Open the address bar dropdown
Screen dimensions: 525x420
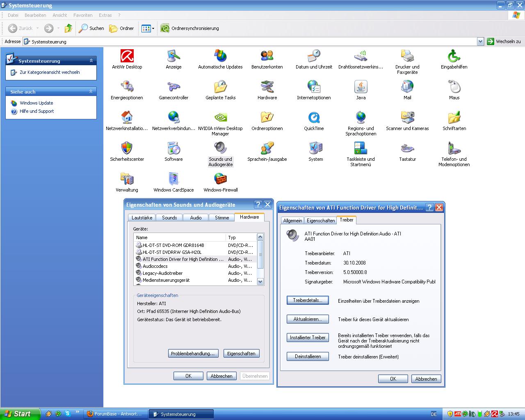480,41
